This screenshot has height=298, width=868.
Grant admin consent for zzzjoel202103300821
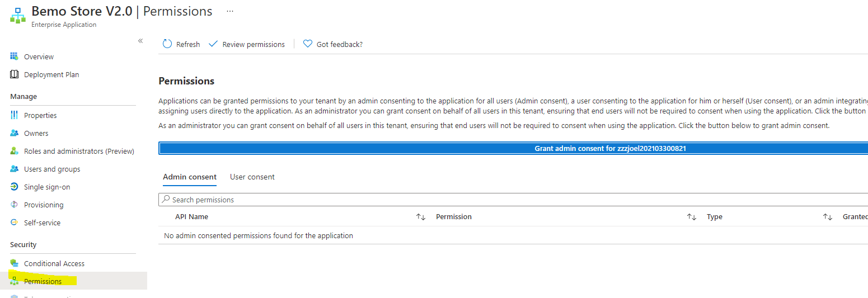tap(513, 149)
